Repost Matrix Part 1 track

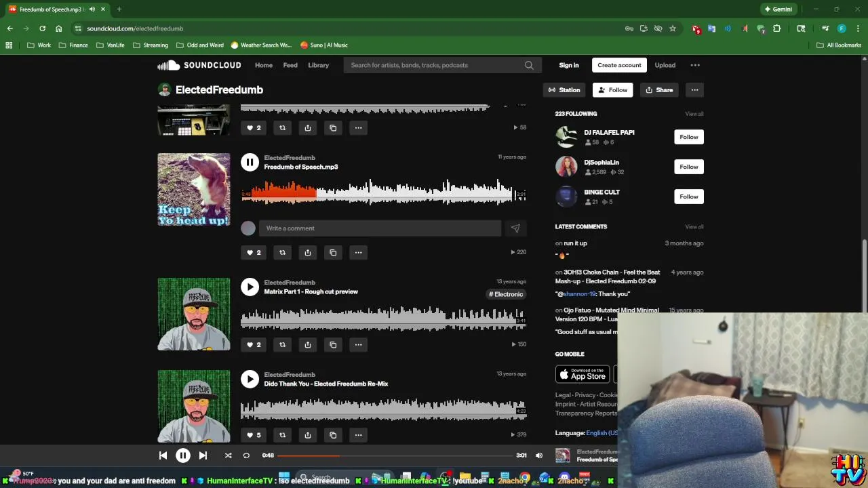pos(283,344)
